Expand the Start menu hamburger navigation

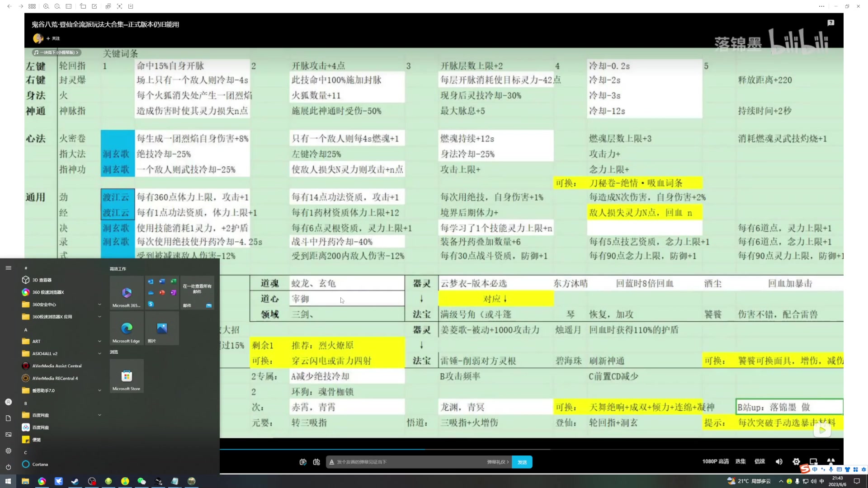[8, 268]
